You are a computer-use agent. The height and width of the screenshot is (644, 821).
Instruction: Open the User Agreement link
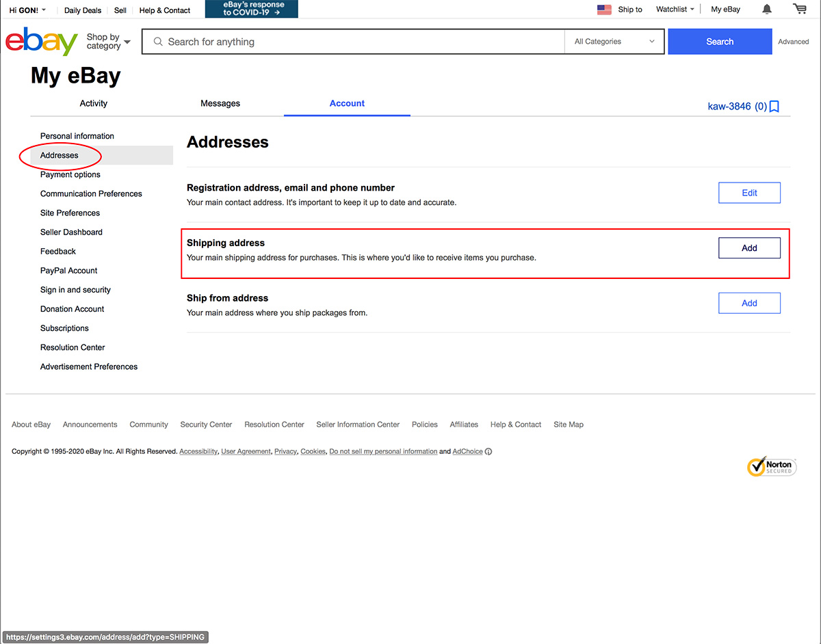[246, 452]
